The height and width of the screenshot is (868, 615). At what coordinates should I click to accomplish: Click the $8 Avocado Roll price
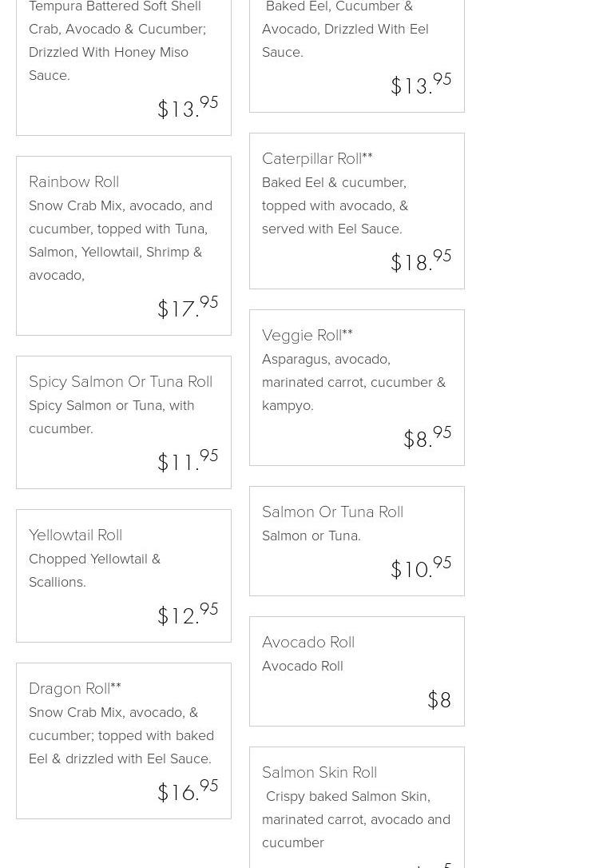(x=439, y=700)
